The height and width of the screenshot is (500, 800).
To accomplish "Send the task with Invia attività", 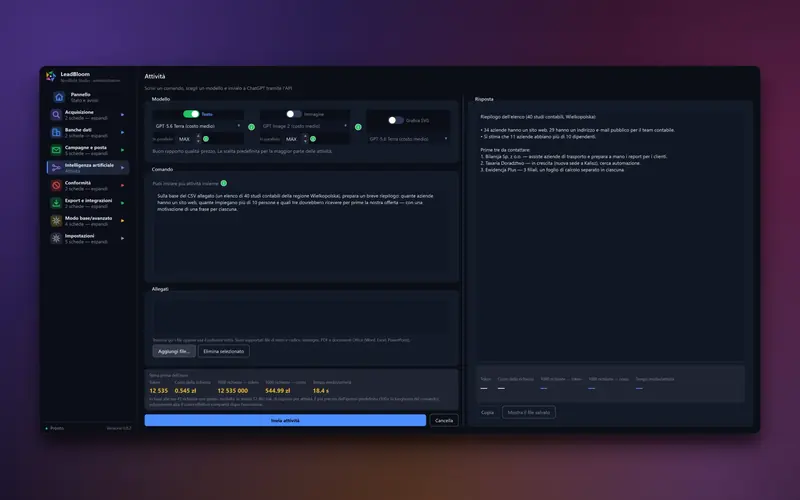I will [285, 420].
